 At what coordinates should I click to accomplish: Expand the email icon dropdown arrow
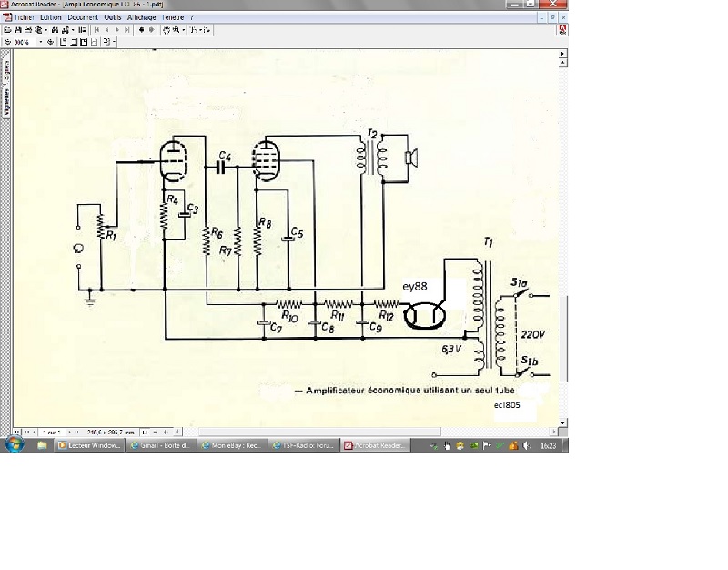coord(45,30)
